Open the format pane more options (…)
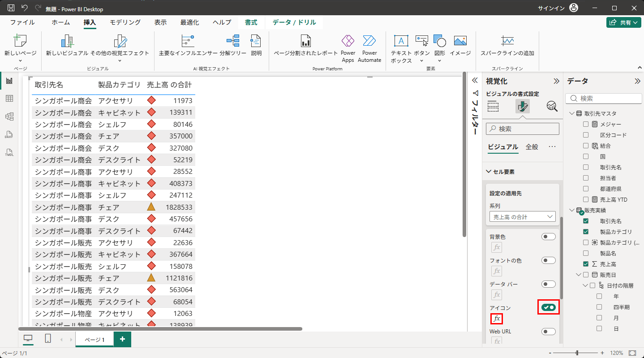Image resolution: width=644 pixels, height=358 pixels. (x=552, y=147)
